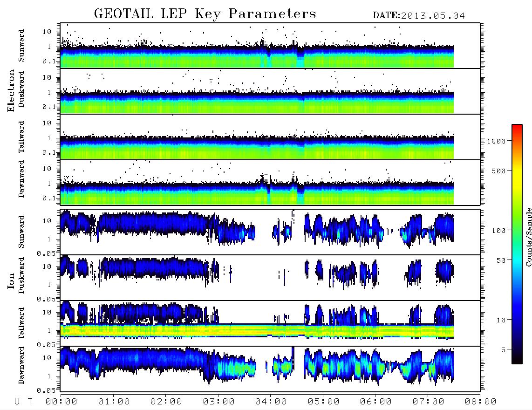
Task: Click the 0.05 tick of Ion Dawnward panel
Action: (x=46, y=390)
